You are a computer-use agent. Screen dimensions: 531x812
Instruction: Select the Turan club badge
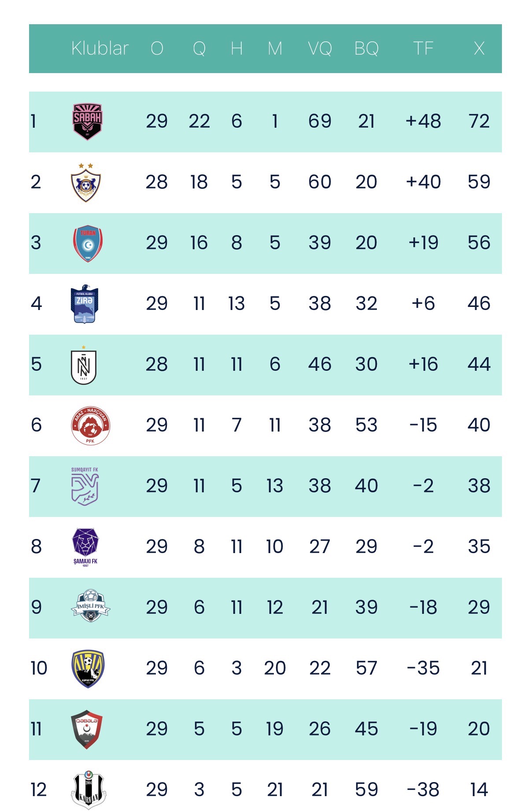(x=88, y=243)
